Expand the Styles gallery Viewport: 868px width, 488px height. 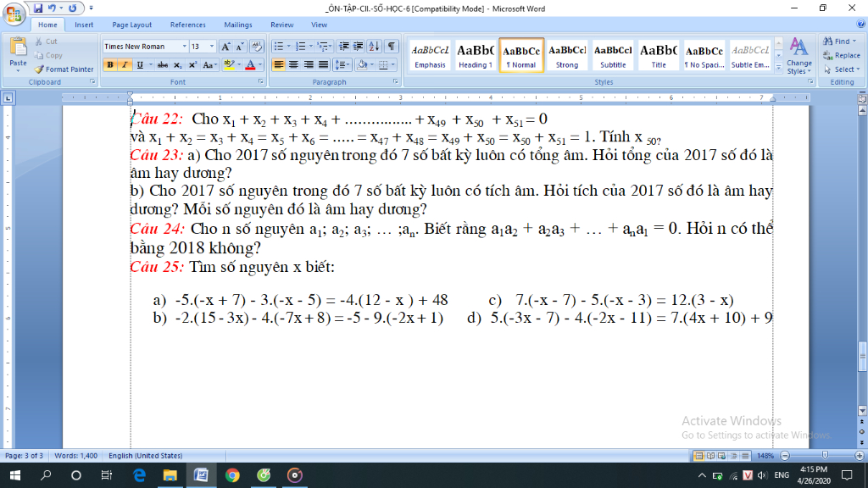click(x=779, y=68)
